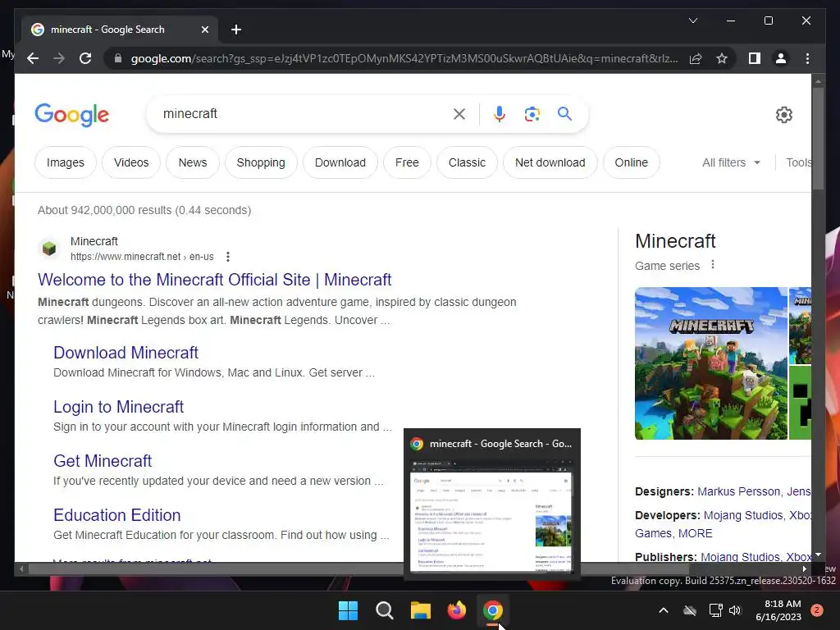Open the volume speaker tray icon

735,610
